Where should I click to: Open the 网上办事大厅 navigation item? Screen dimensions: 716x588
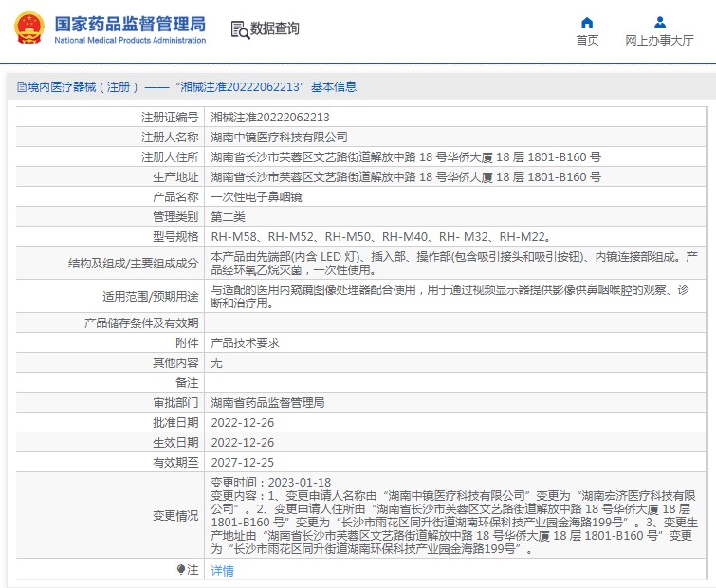[659, 40]
